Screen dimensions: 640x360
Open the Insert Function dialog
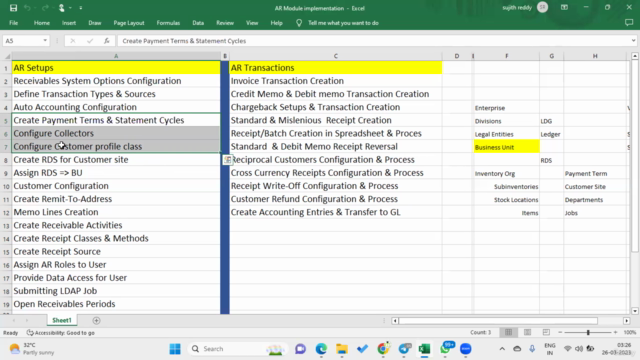coord(107,40)
